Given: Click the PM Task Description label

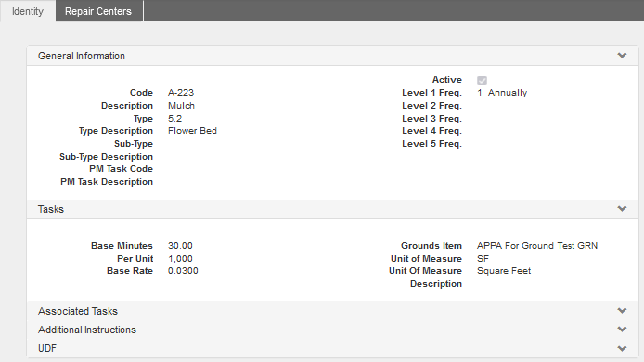Looking at the screenshot, I should [x=107, y=182].
